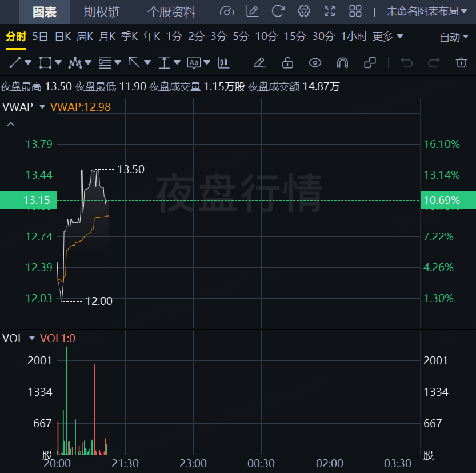Screen dimensions: 476x473
Task: Collapse the chart pane with up chevron
Action: pyautogui.click(x=10, y=124)
